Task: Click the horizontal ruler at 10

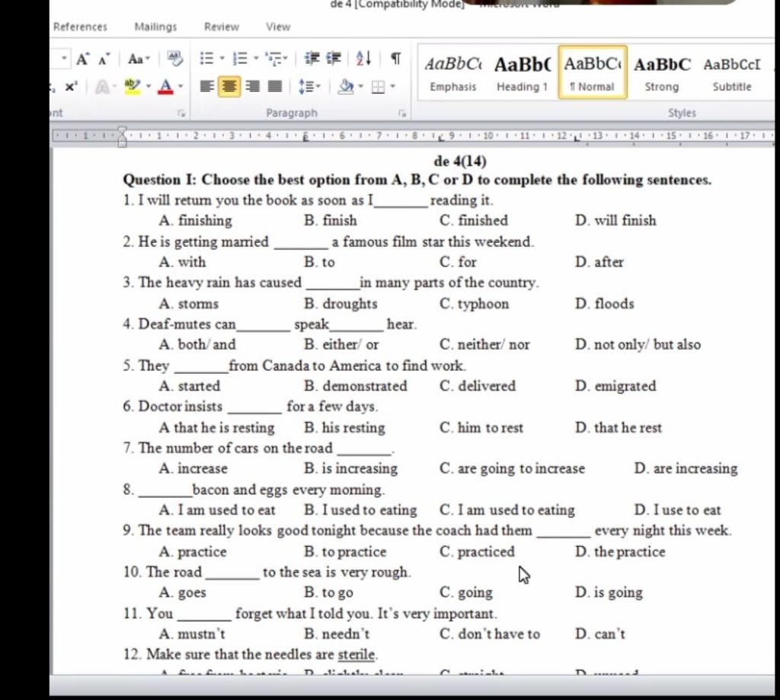Action: coord(487,136)
